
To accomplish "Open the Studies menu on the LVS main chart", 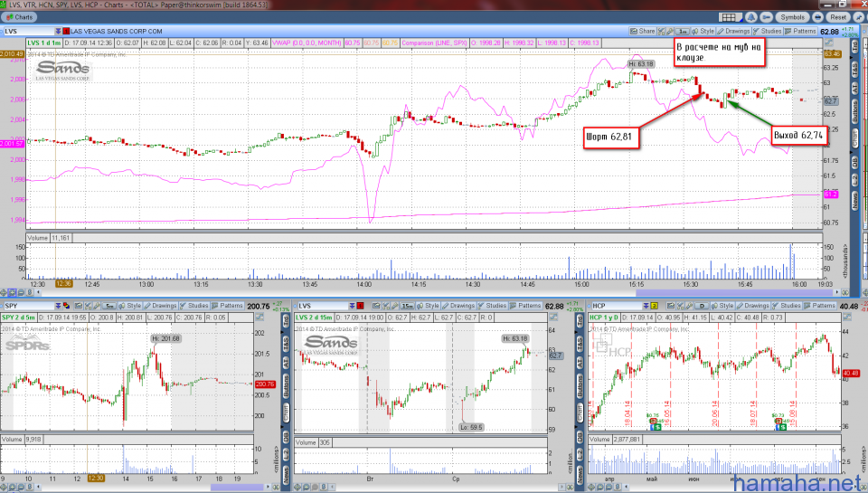I will point(768,31).
